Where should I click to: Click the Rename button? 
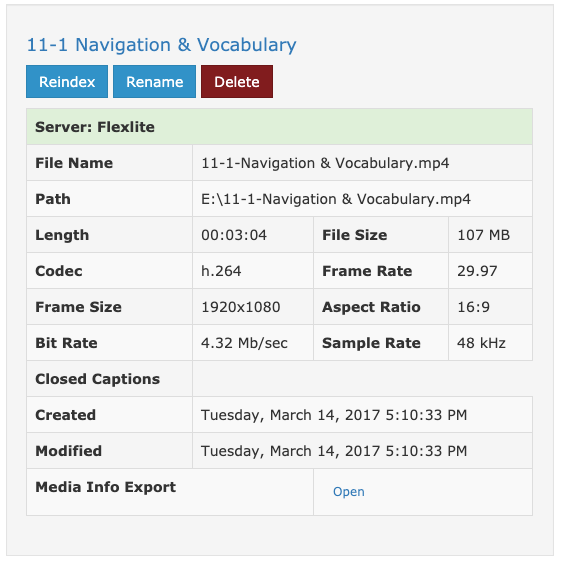click(x=154, y=82)
